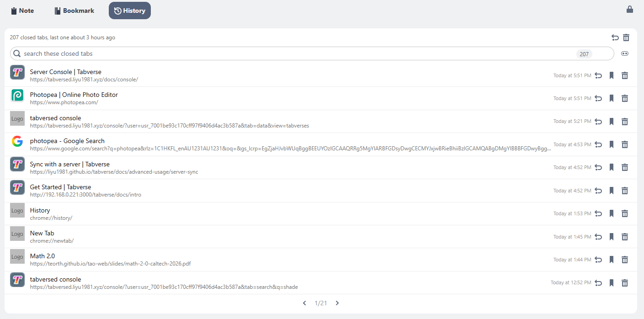Restore tabversed console entry from 12:52 PM

598,283
